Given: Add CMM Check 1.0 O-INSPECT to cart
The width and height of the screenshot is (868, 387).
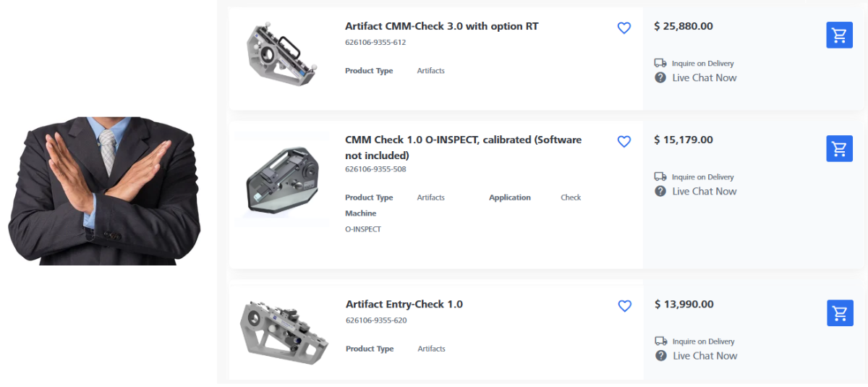Looking at the screenshot, I should click(x=839, y=148).
